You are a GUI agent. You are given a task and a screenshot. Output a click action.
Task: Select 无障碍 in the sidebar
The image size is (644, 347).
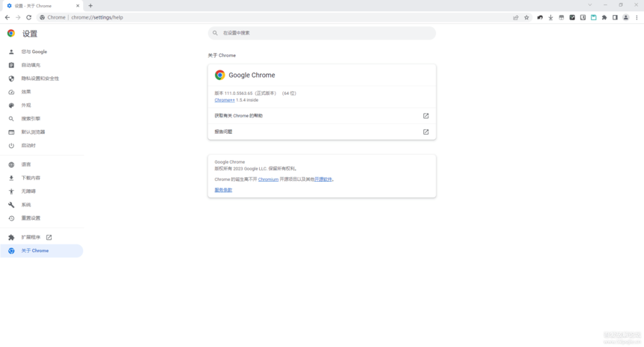coord(41,191)
